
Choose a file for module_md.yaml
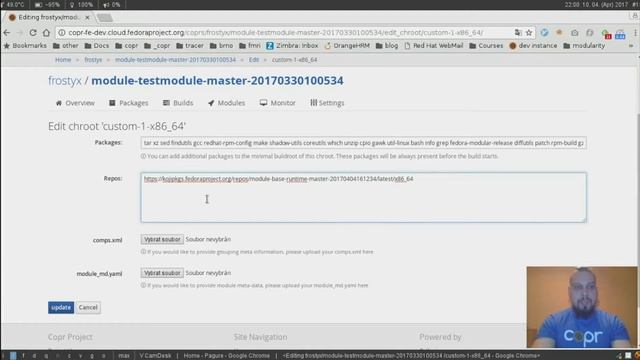click(162, 273)
